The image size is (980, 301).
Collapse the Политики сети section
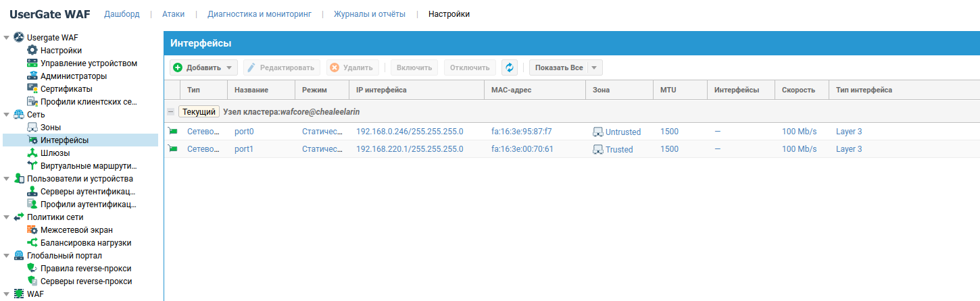coord(7,217)
